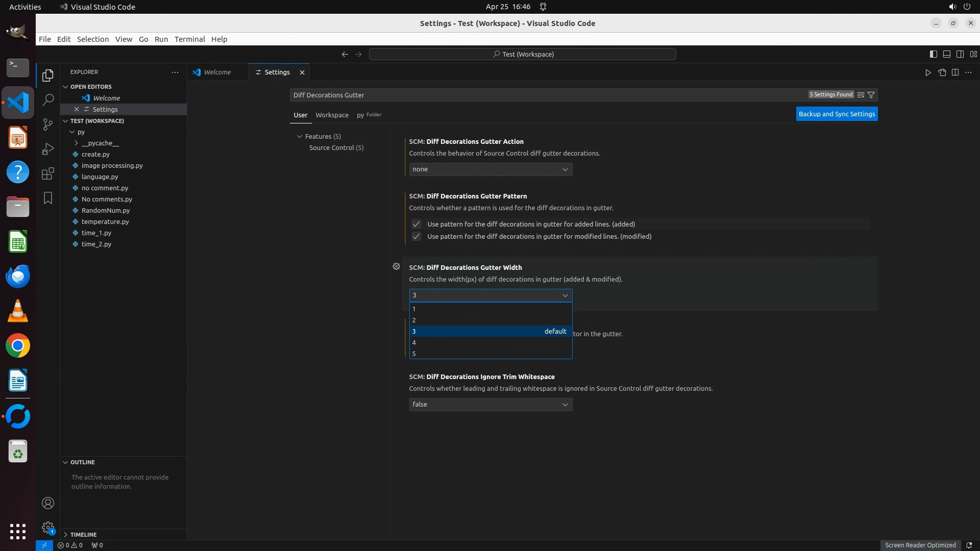Open Source Control view icon

click(x=48, y=124)
